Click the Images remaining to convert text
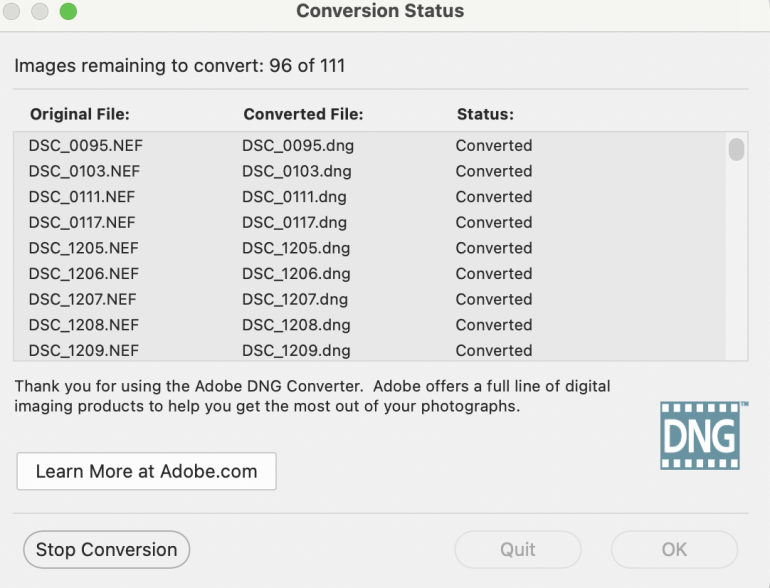770x588 pixels. click(180, 65)
